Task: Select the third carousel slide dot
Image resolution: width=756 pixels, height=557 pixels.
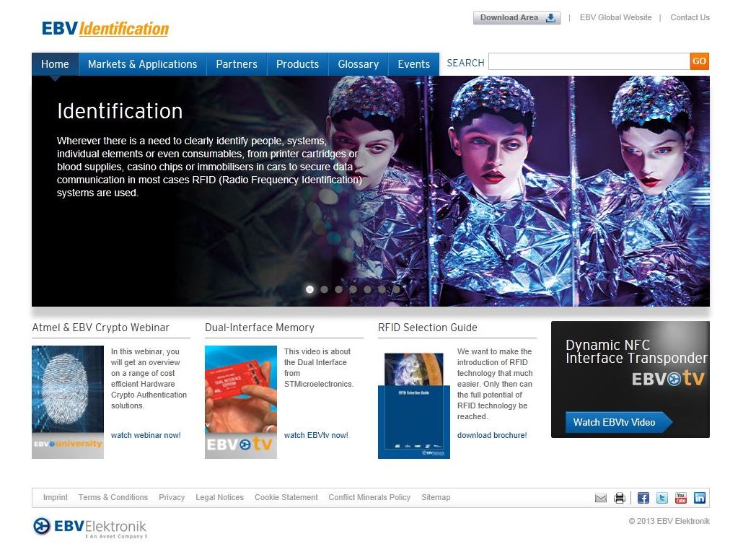Action: (339, 289)
